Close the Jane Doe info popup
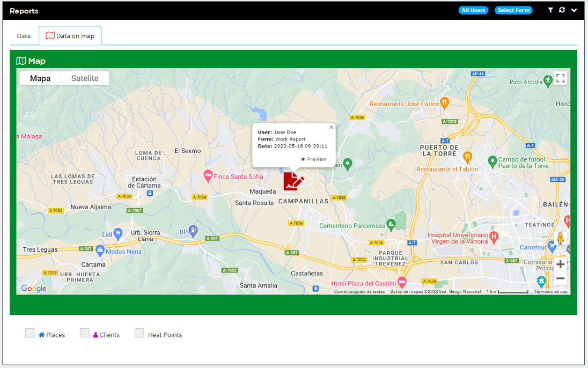The image size is (588, 368). point(331,127)
